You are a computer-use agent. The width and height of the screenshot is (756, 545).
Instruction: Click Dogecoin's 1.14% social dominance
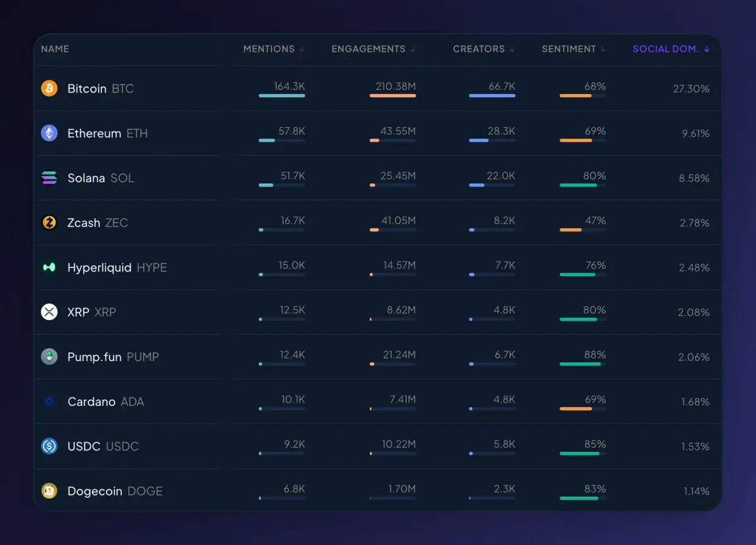coord(696,491)
